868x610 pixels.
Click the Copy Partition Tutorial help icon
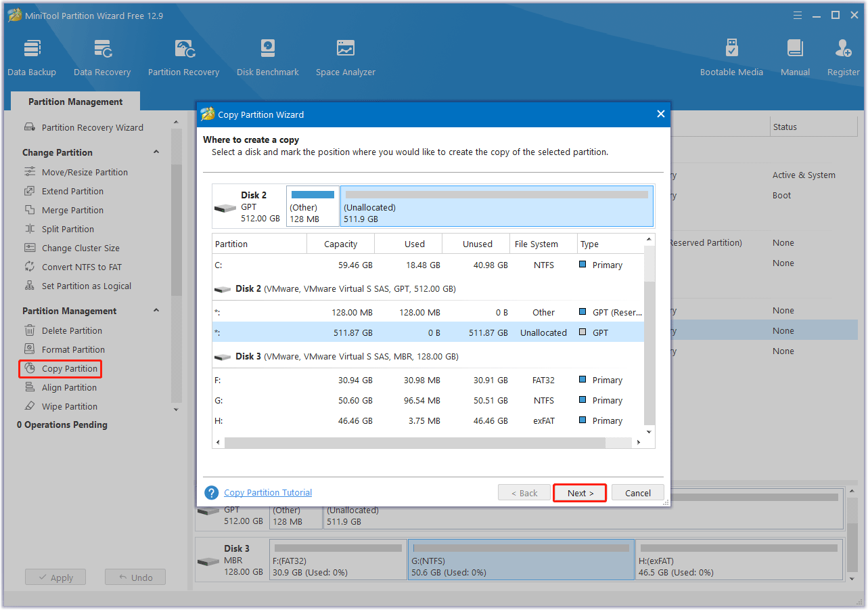pos(212,493)
